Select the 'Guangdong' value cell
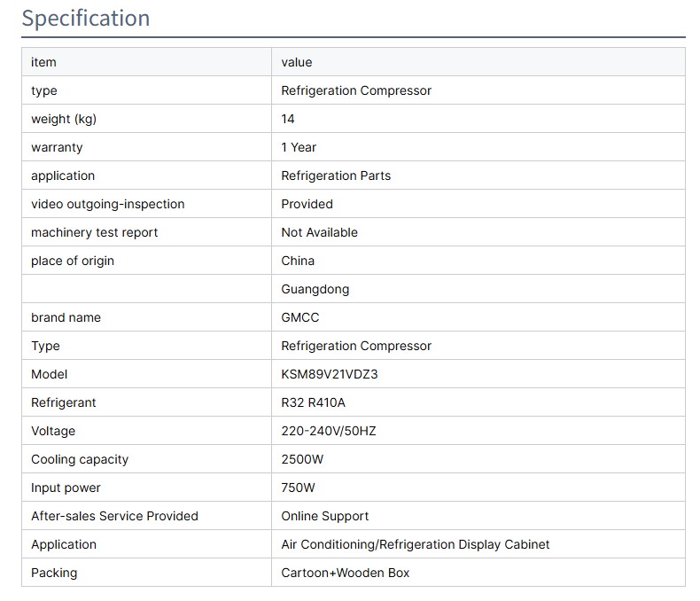 pyautogui.click(x=315, y=289)
